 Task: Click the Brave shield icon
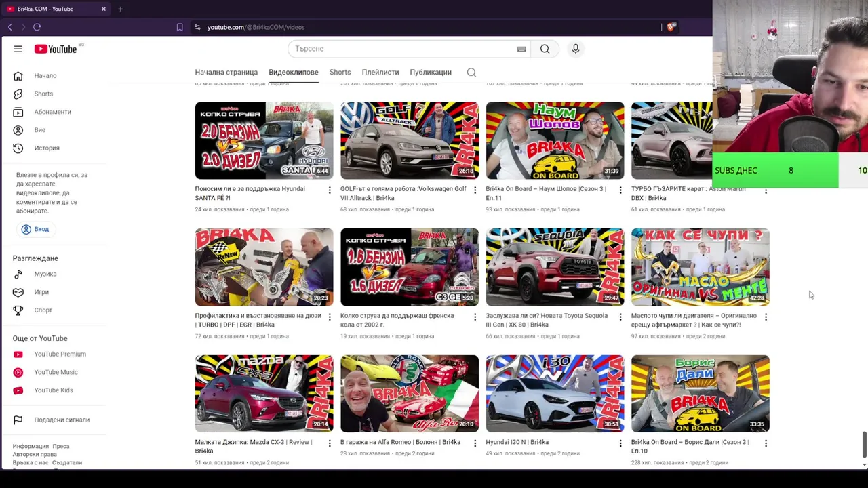tap(671, 27)
